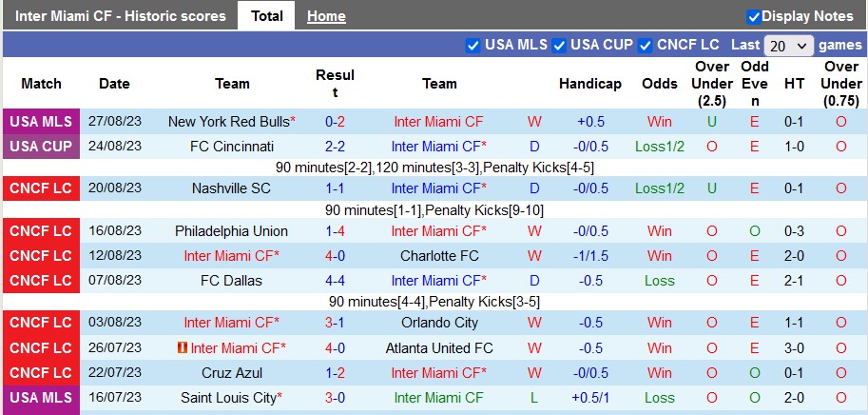Click the purple USA MLS badge for 27/08/23

point(41,122)
